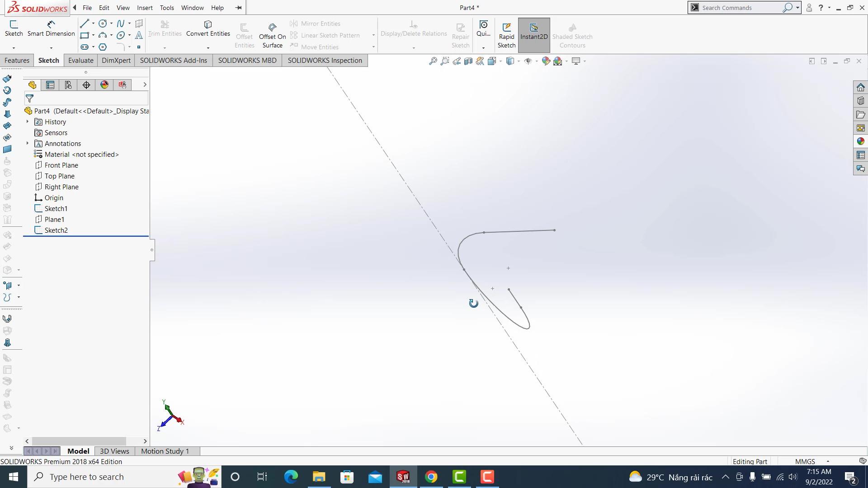Open the DimXpertManager tab
Viewport: 868px width, 488px height.
point(86,85)
